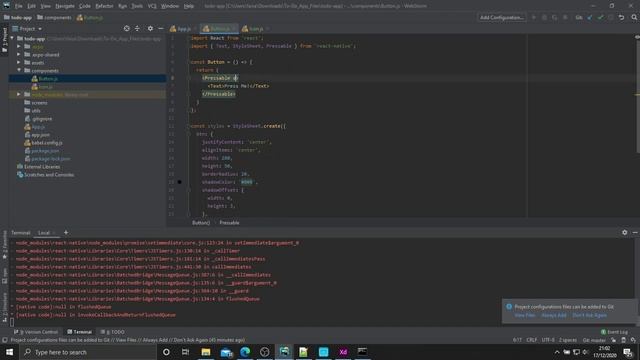Expand the node_modules library root folder

19,94
